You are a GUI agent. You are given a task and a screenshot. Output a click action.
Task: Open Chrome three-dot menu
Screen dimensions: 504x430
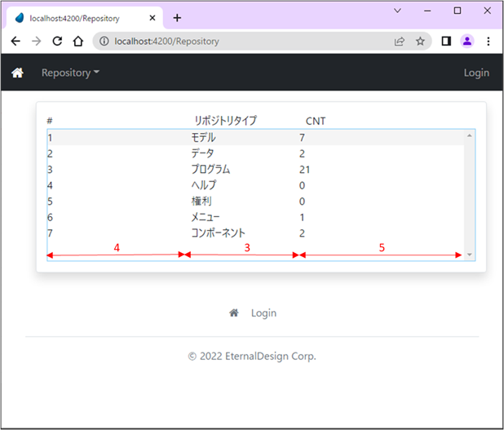[488, 41]
